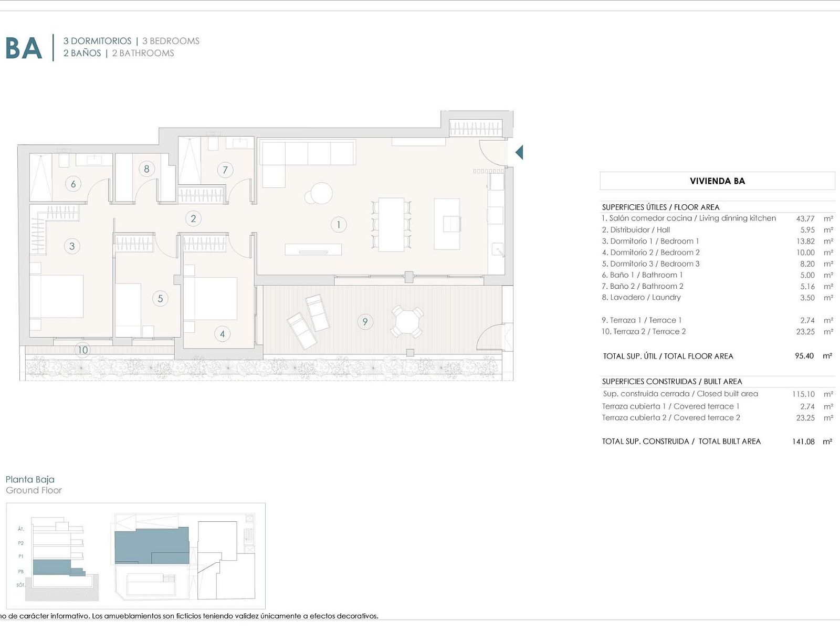Select the Total Floor Area row
This screenshot has height=630, width=840.
[717, 356]
